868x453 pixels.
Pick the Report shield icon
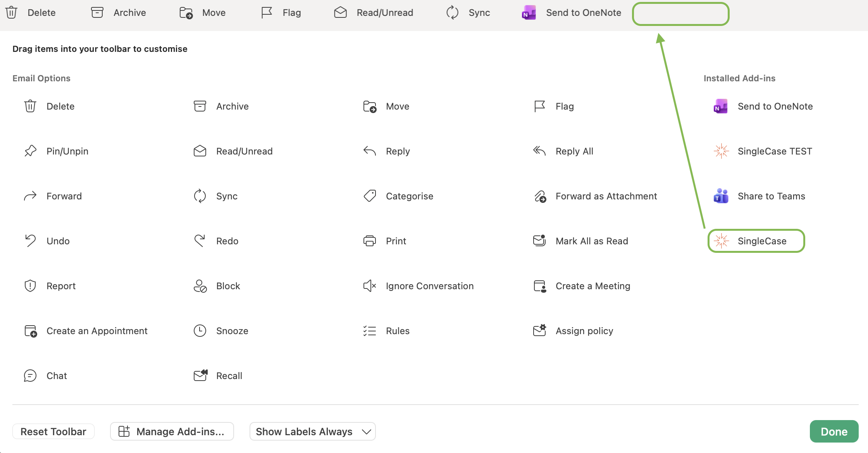pyautogui.click(x=30, y=286)
